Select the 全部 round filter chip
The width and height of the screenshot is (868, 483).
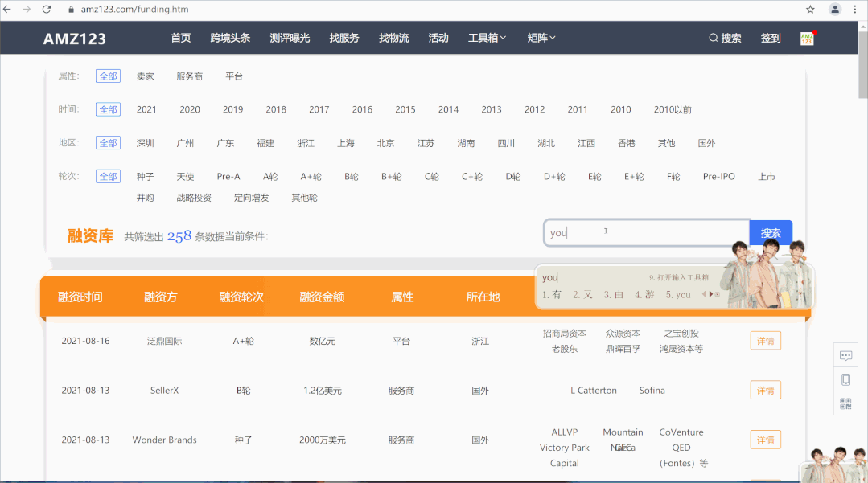click(108, 176)
